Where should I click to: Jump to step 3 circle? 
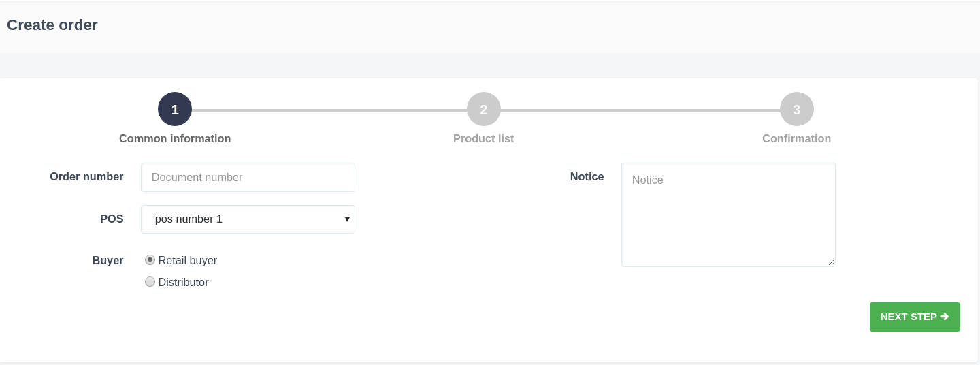[797, 109]
